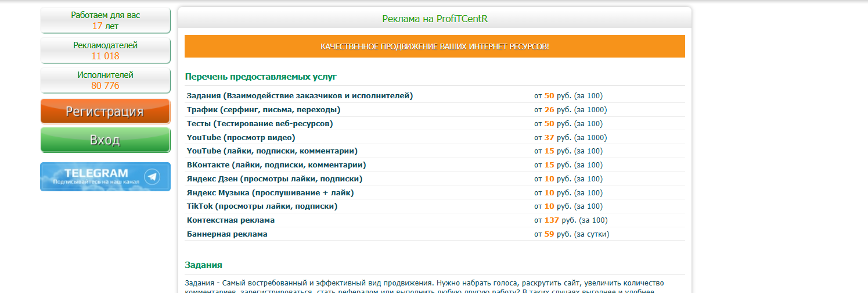Click the orange Регистрация button
Viewport: 868px width, 293px height.
pyautogui.click(x=105, y=111)
